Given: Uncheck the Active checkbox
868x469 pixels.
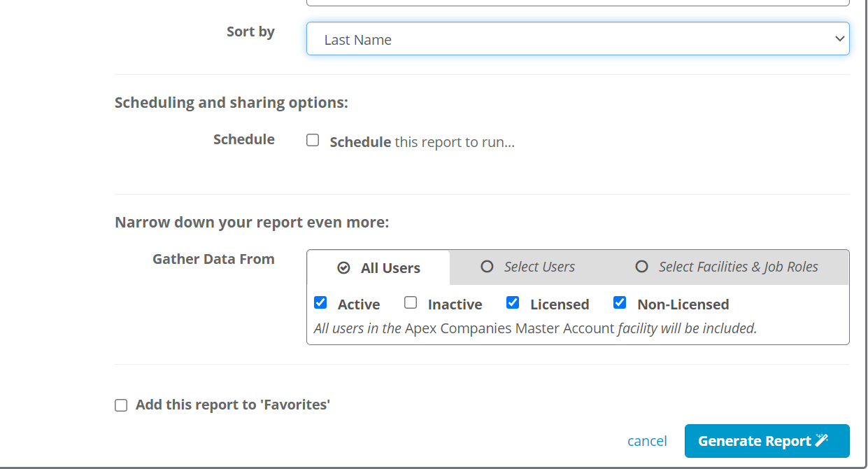Looking at the screenshot, I should [x=320, y=302].
